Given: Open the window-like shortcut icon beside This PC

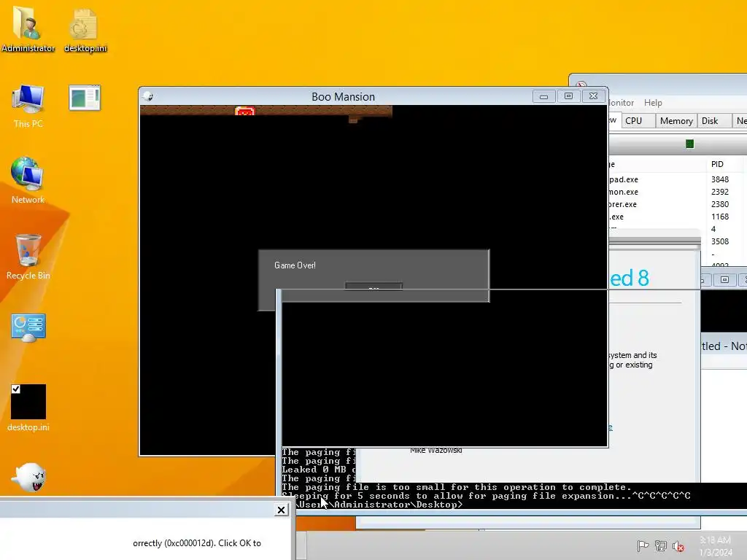Looking at the screenshot, I should [x=85, y=98].
